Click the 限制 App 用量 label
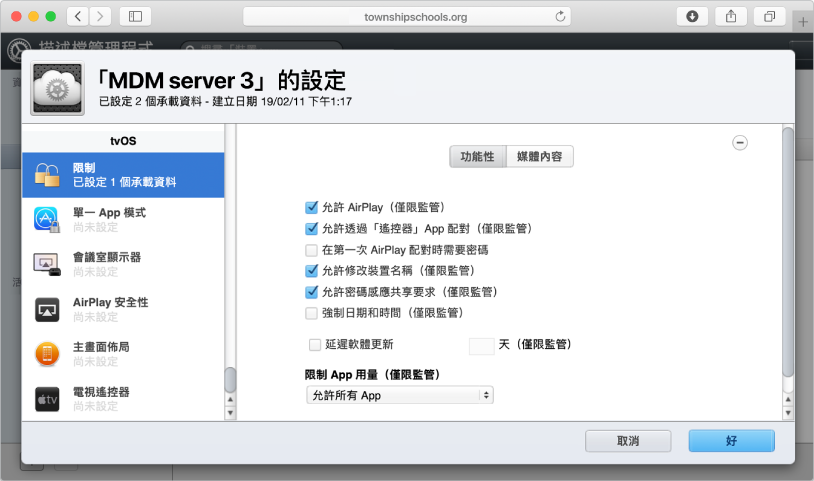814x481 pixels. 372,375
